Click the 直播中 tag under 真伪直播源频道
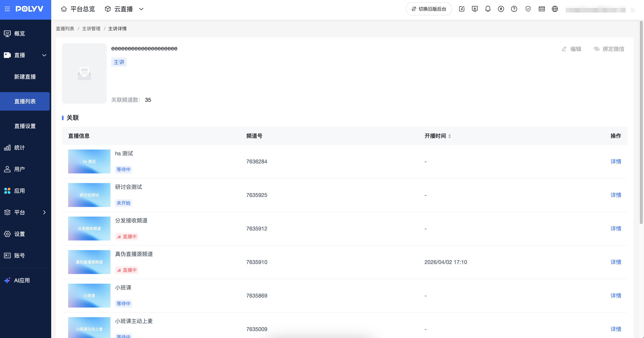 tap(127, 270)
